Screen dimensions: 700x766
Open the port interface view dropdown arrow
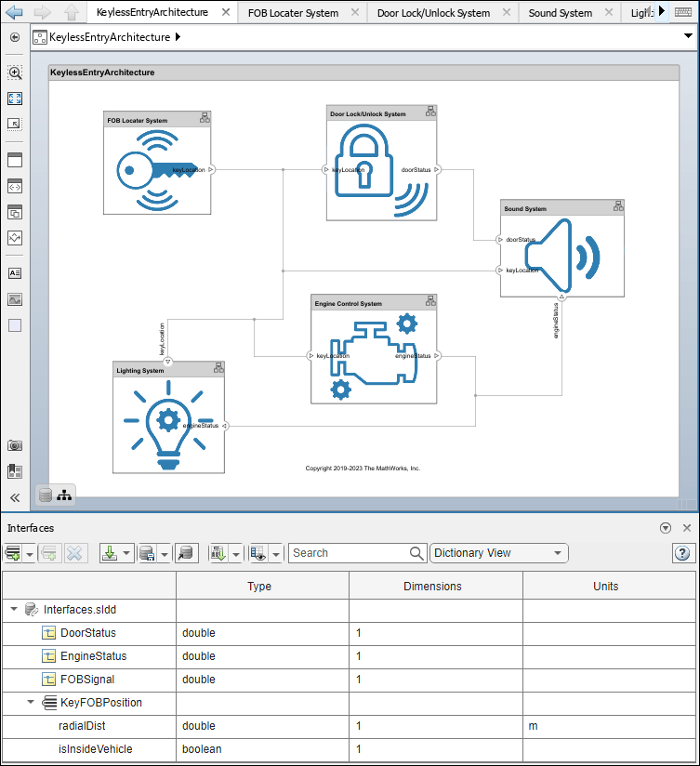276,554
